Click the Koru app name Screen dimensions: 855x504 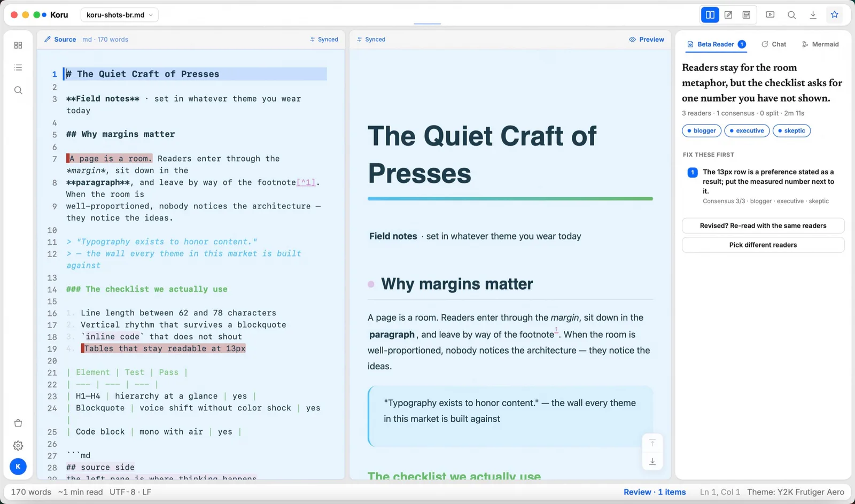pos(59,15)
